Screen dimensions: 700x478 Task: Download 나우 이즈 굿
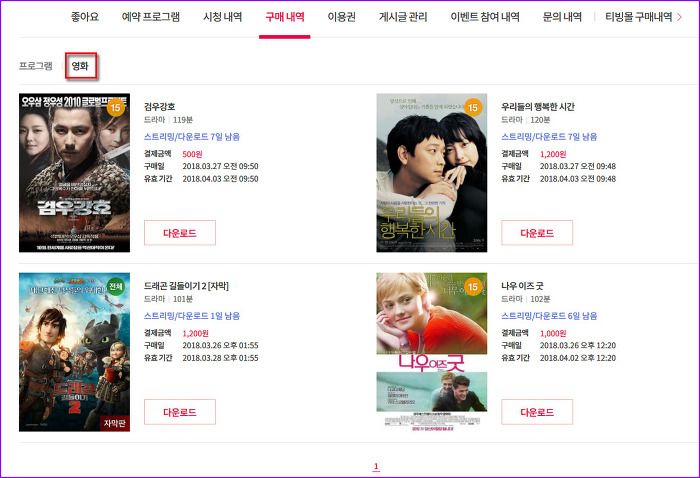tap(537, 412)
